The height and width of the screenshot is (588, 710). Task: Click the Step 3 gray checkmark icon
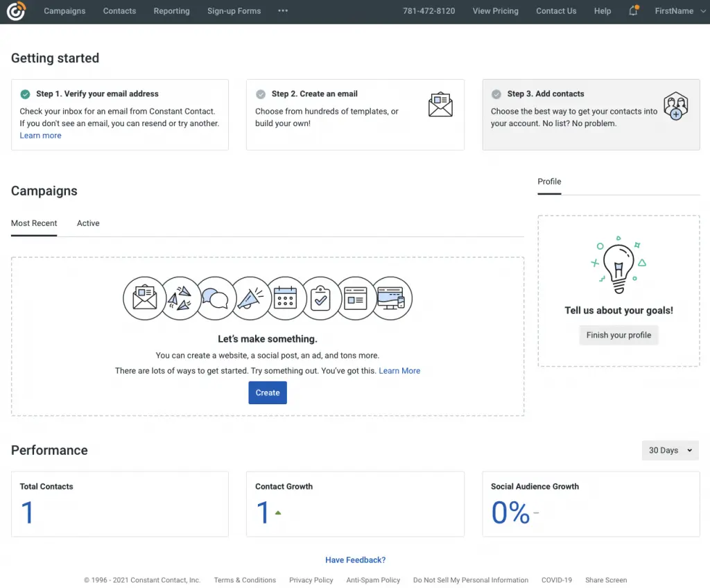pyautogui.click(x=496, y=94)
